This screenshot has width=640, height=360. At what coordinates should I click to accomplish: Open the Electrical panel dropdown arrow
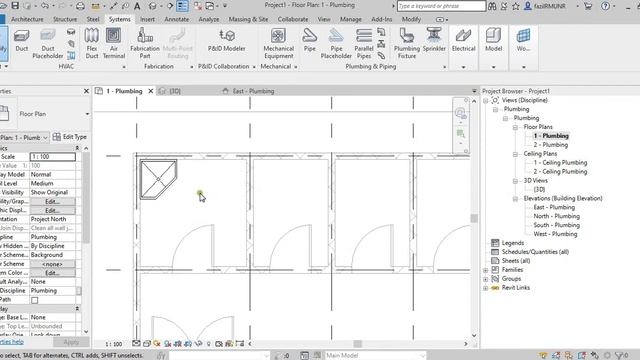[463, 67]
